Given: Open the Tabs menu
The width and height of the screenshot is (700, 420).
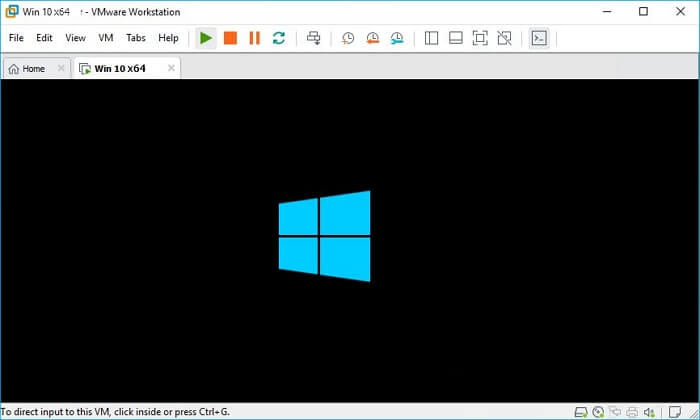Looking at the screenshot, I should 136,38.
